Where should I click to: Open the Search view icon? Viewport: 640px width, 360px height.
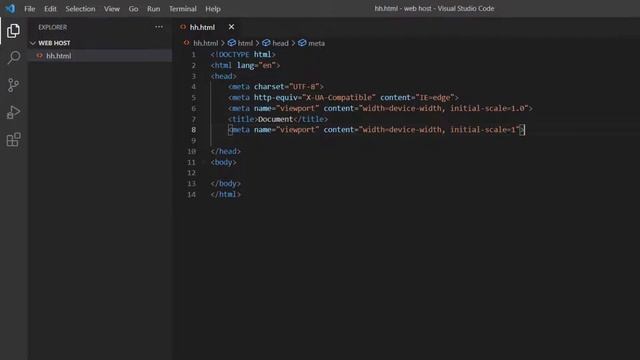click(x=13, y=58)
